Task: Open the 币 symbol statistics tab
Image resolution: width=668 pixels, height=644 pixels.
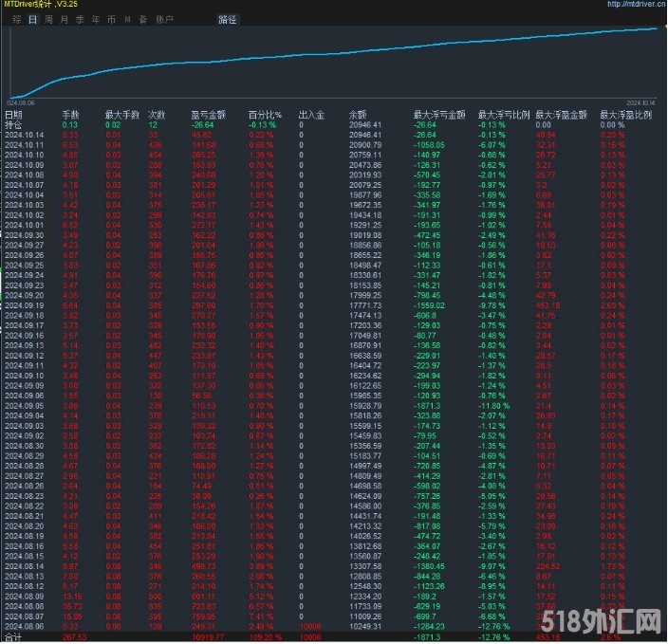Action: click(x=111, y=19)
